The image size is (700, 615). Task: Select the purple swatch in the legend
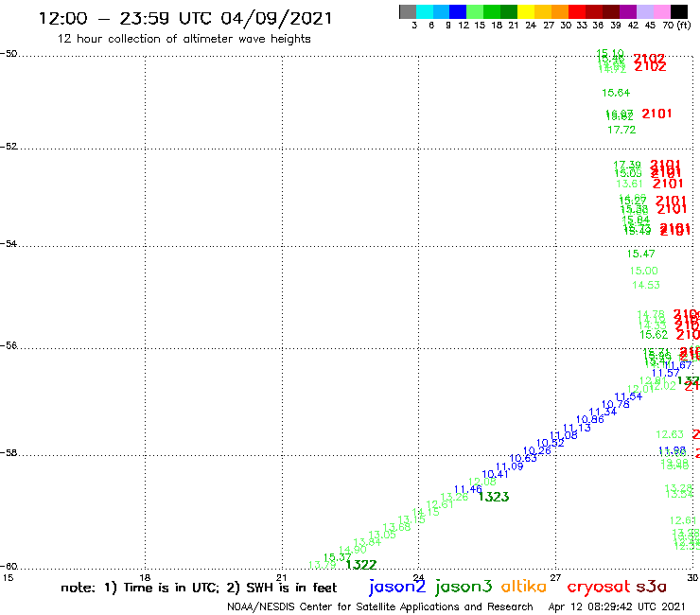[628, 11]
